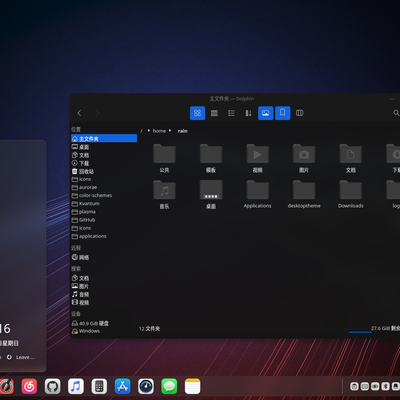Toggle file previews with the picture icon
Image resolution: width=400 pixels, height=400 pixels.
point(266,113)
